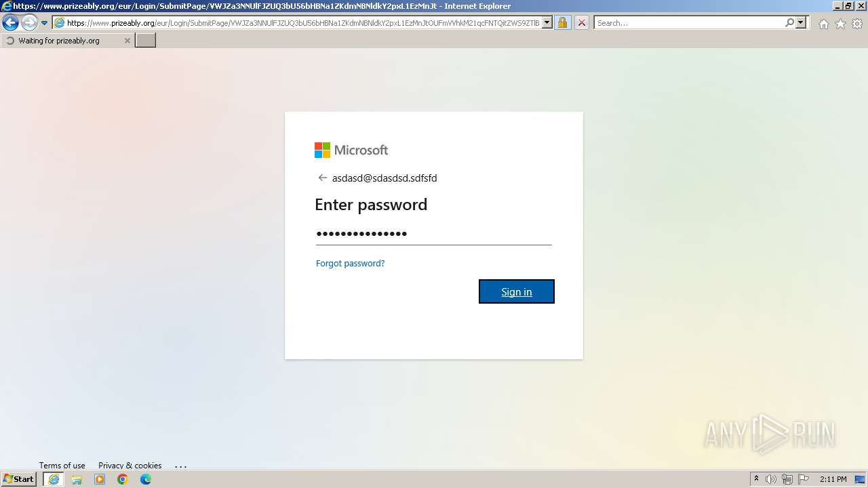The width and height of the screenshot is (868, 488).
Task: Click the Action Center flag icon
Action: (804, 479)
